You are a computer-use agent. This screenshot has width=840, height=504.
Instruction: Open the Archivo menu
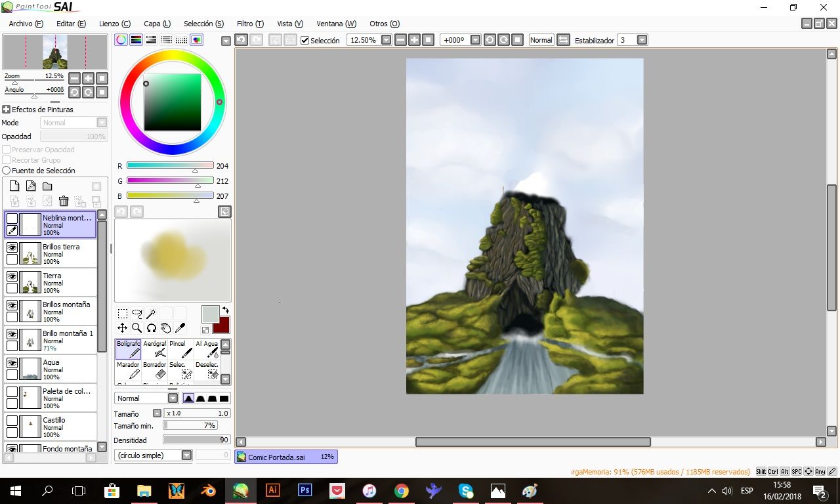pyautogui.click(x=26, y=24)
